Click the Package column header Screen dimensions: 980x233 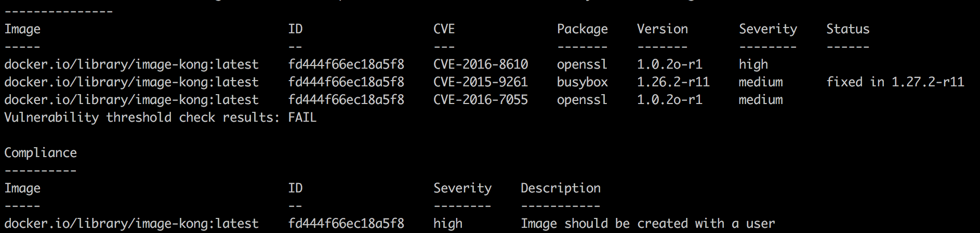(582, 29)
